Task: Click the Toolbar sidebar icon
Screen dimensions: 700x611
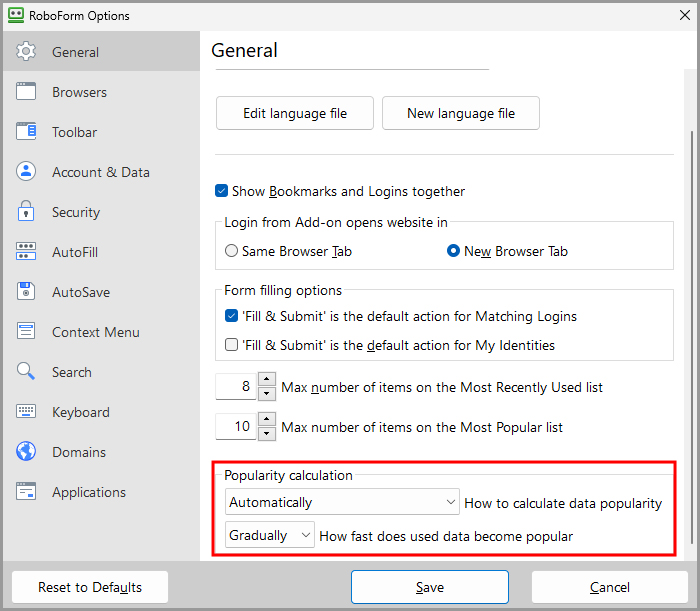Action: tap(26, 132)
